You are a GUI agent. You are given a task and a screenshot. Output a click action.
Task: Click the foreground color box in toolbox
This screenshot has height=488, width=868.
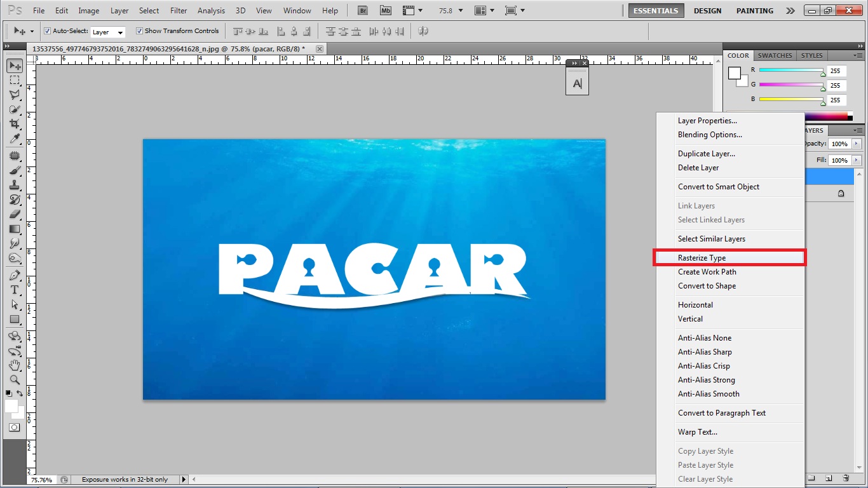click(11, 406)
